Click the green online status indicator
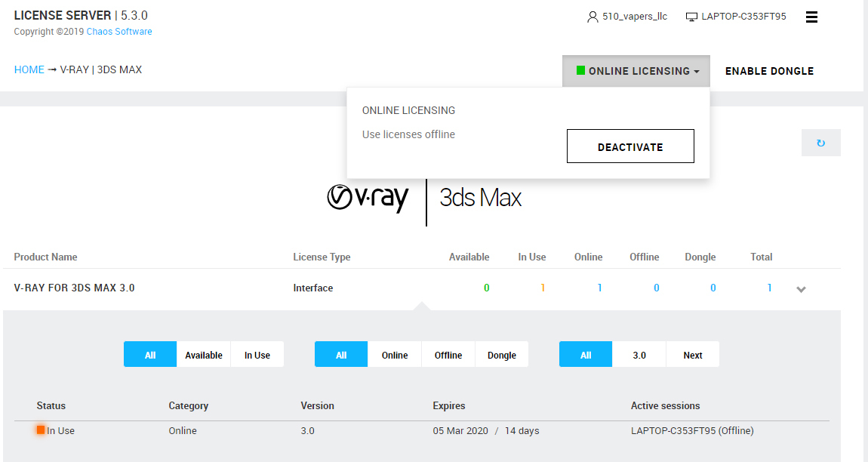The image size is (868, 462). click(x=580, y=70)
